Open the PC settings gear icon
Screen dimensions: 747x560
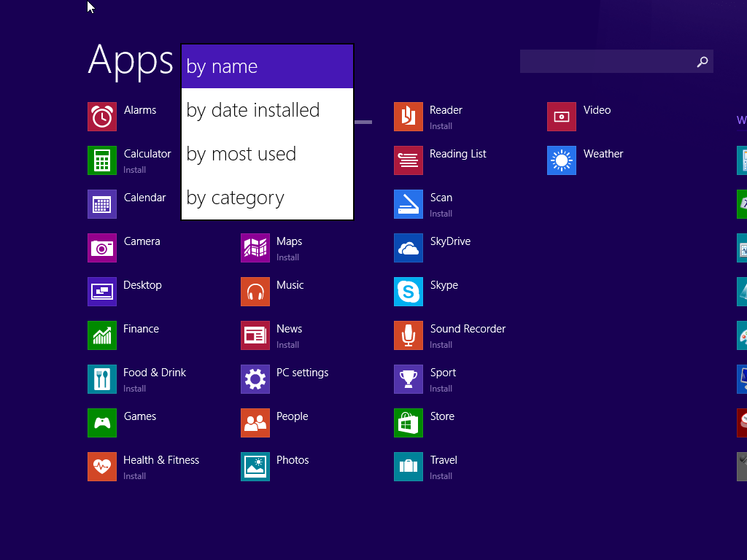coord(255,379)
